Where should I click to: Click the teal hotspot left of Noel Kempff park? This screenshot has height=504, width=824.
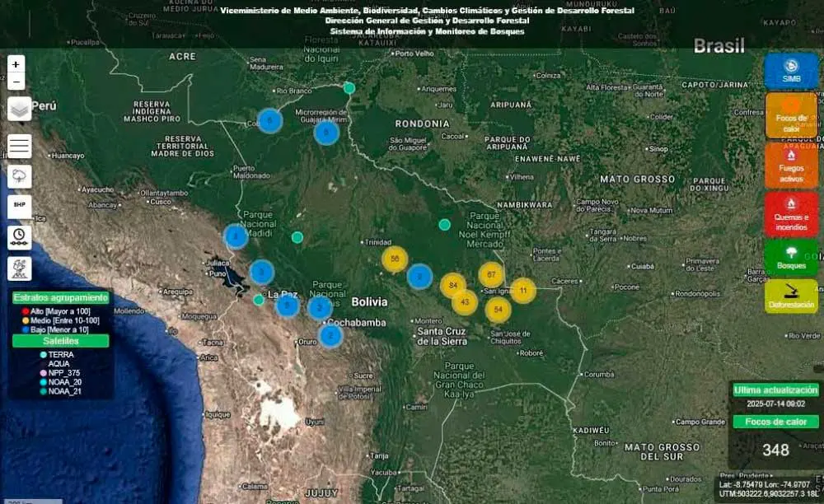pos(445,225)
